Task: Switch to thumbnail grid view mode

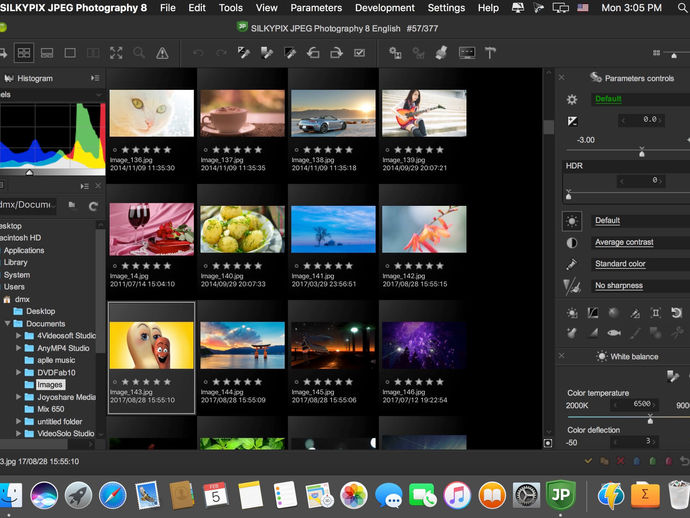Action: click(x=25, y=52)
